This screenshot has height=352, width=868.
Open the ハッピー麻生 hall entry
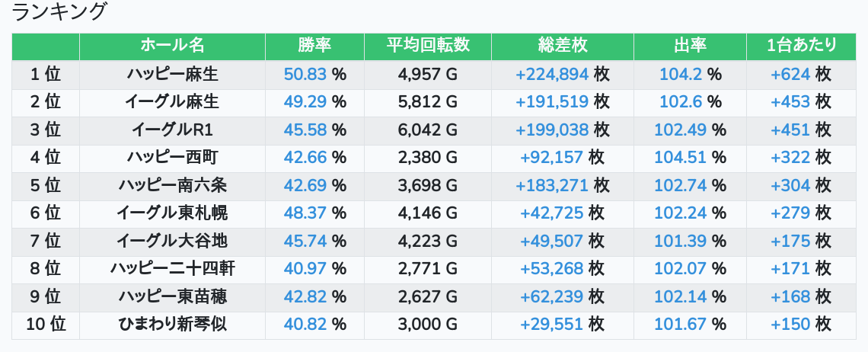172,75
